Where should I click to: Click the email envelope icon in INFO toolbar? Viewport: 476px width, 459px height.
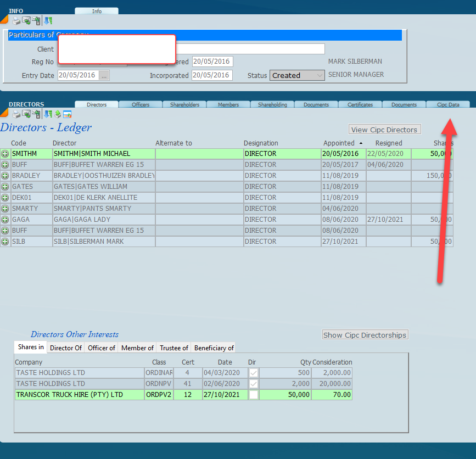click(26, 21)
